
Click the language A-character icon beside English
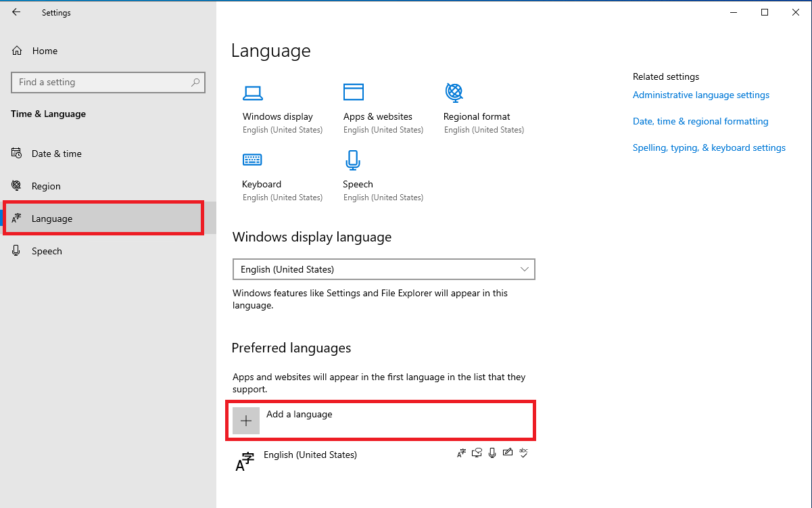click(245, 461)
